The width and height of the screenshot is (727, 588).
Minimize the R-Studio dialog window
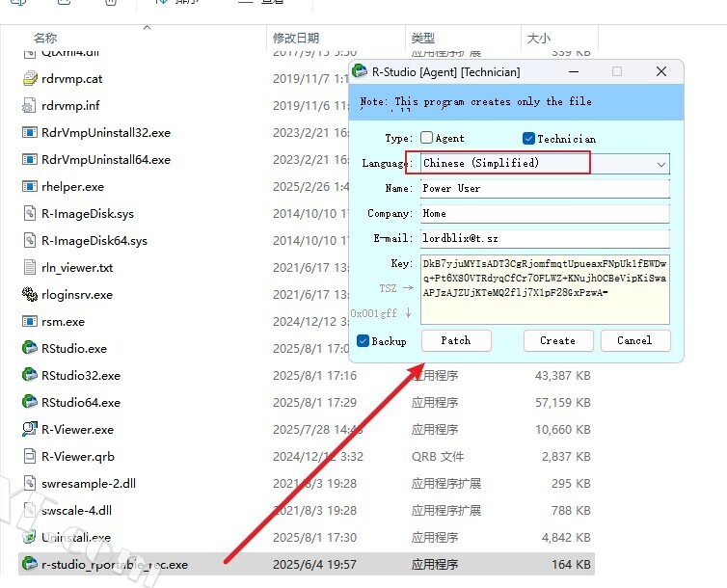tap(574, 71)
